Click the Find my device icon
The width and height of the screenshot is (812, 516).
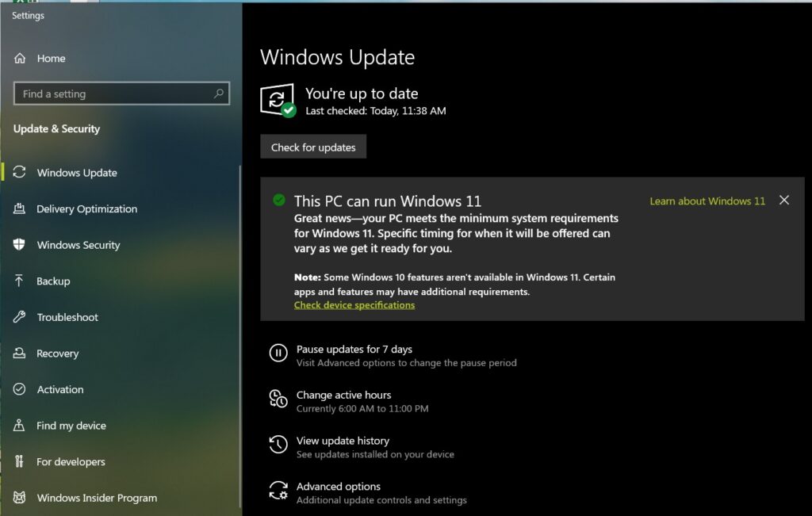[19, 425]
